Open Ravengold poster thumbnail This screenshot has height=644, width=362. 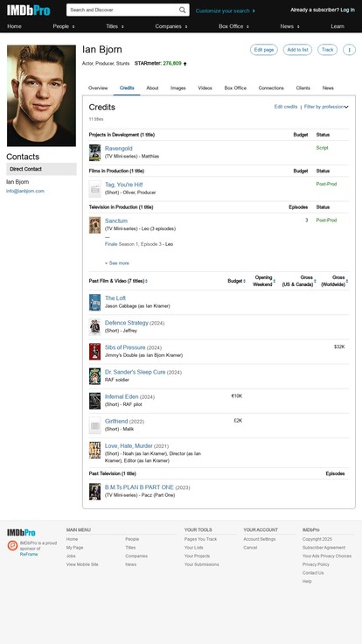tap(94, 152)
